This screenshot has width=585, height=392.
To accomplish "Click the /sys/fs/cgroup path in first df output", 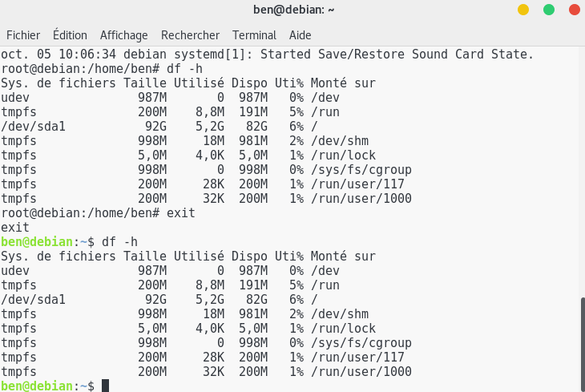I will 361,170.
